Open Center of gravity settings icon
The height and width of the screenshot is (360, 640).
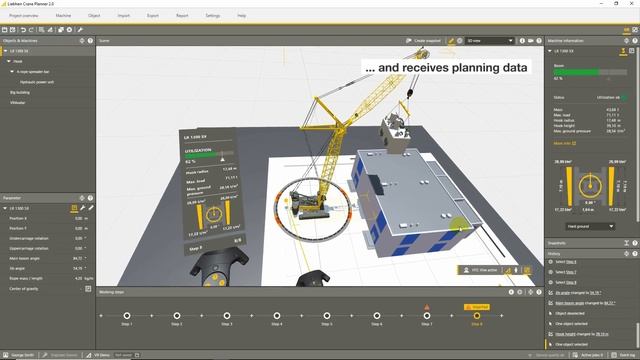point(88,289)
